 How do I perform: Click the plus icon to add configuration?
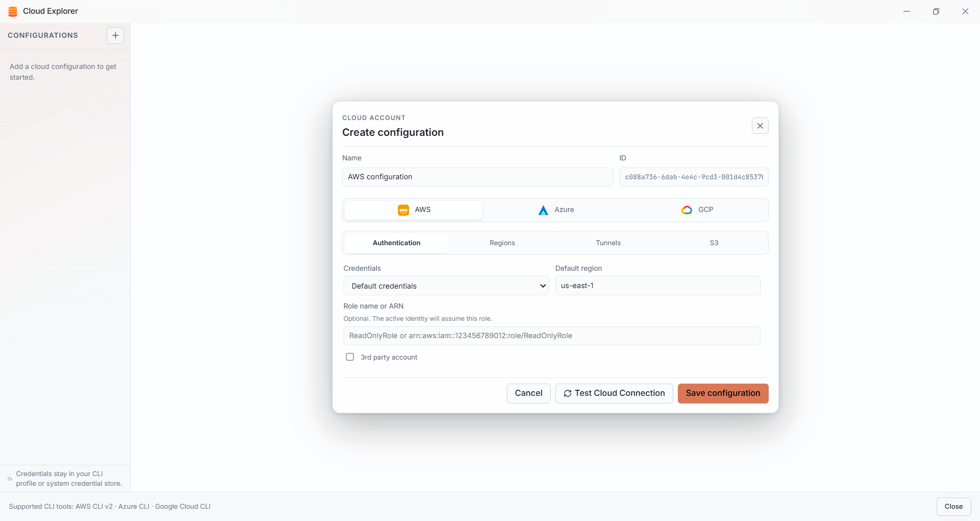click(115, 35)
